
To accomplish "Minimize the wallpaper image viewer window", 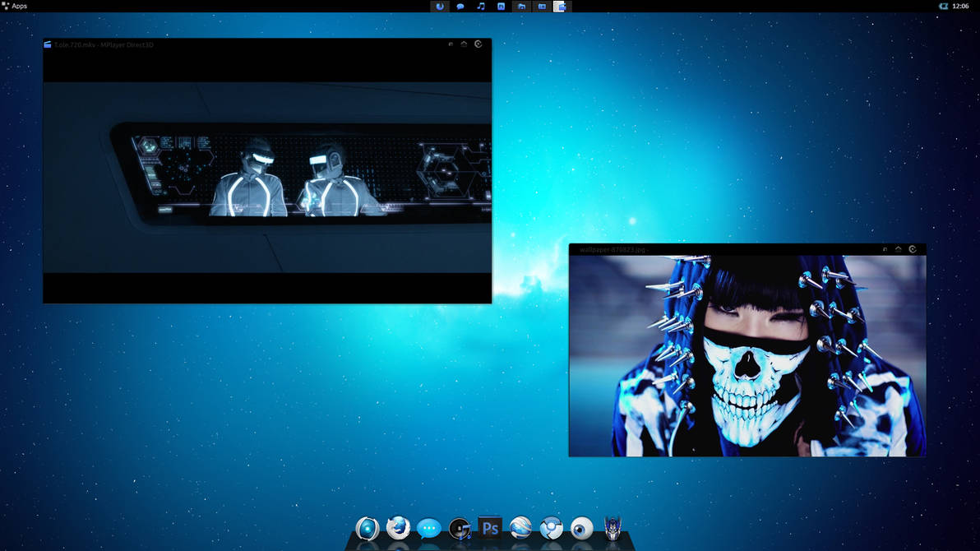I will 885,249.
